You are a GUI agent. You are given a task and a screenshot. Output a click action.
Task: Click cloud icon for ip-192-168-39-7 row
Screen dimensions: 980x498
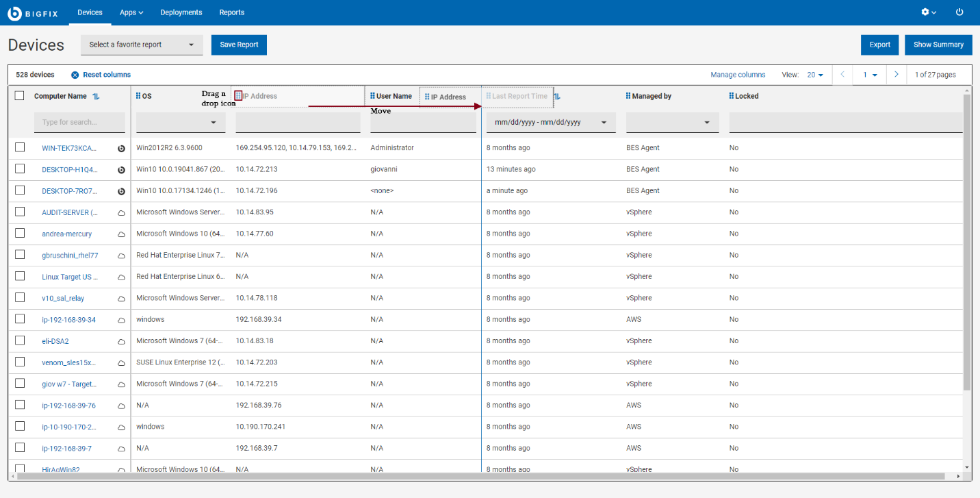tap(122, 449)
